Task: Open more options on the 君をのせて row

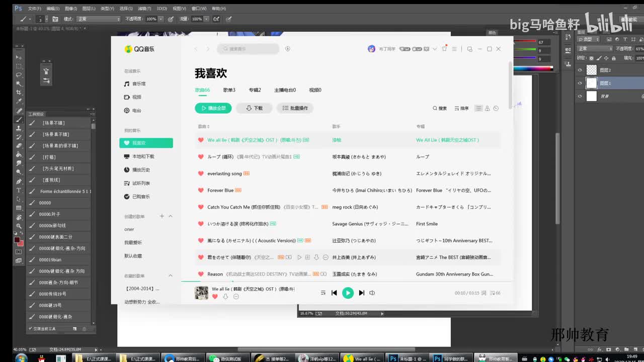Action: coord(326,257)
